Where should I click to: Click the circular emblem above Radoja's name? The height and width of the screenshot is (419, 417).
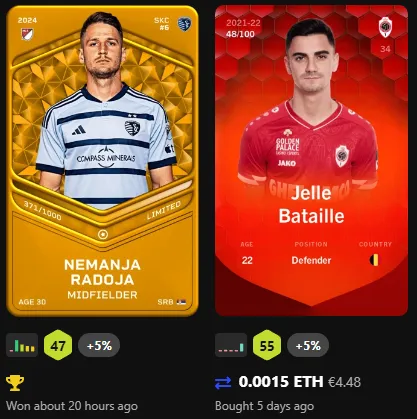coord(103,234)
